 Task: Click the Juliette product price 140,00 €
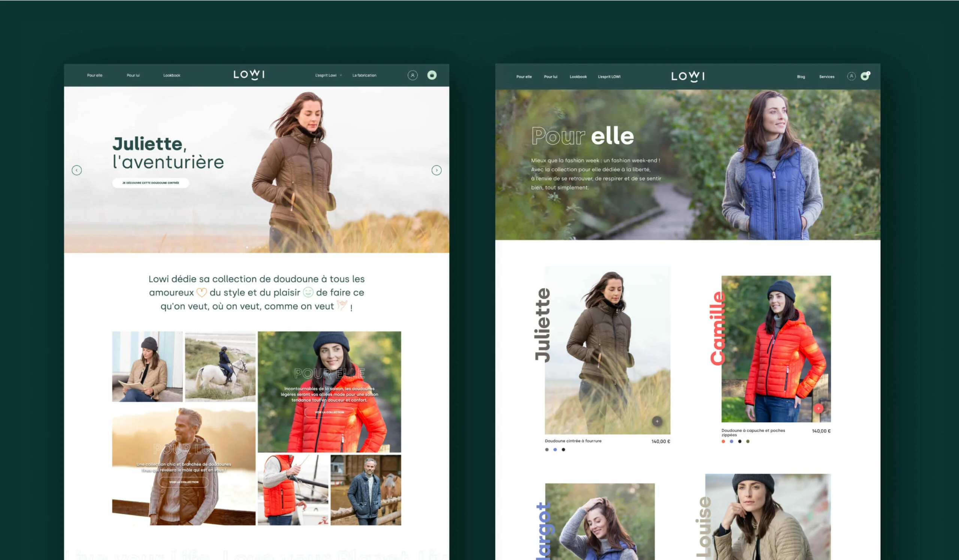click(x=661, y=441)
